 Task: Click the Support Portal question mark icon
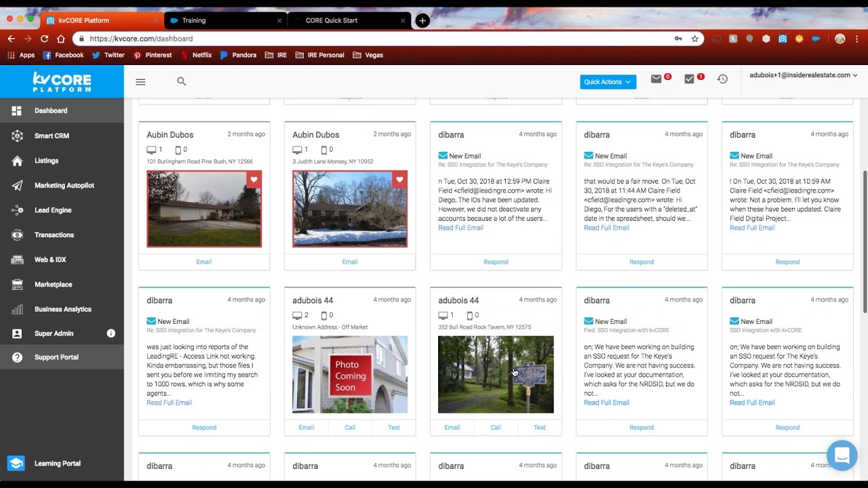point(17,357)
